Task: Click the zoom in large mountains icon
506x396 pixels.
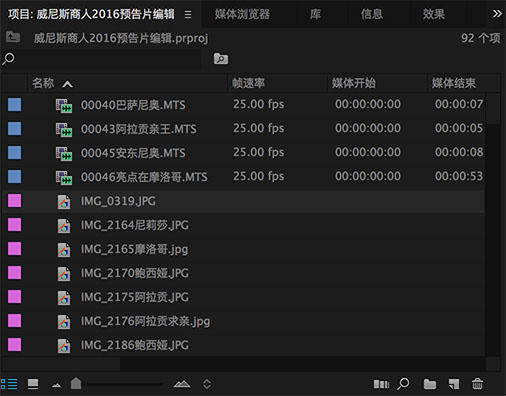Action: point(182,384)
